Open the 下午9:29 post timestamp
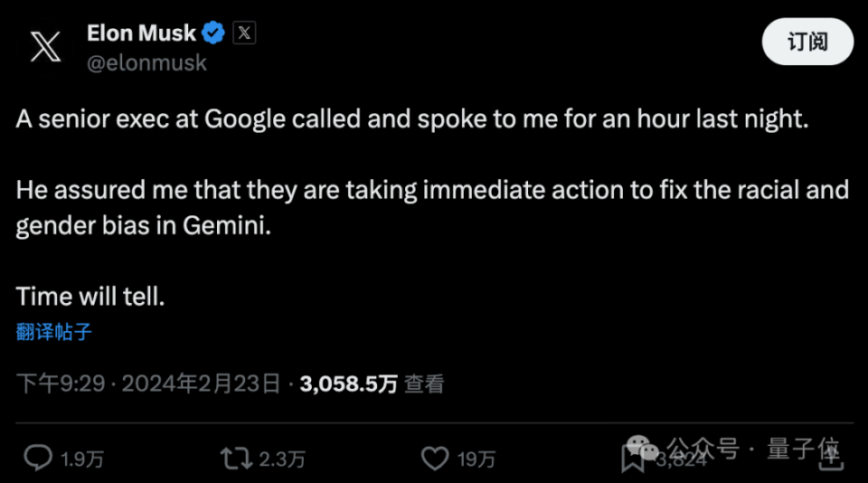Viewport: 868px width, 483px height. coord(61,384)
